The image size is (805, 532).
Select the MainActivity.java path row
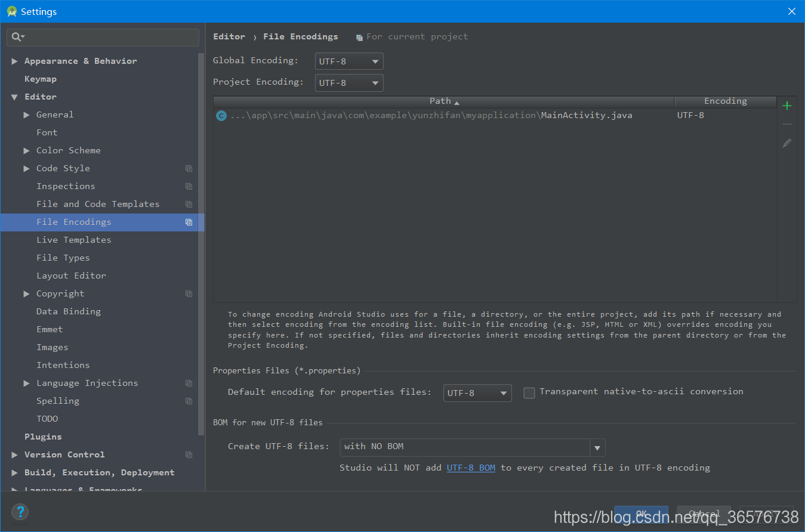pos(495,116)
